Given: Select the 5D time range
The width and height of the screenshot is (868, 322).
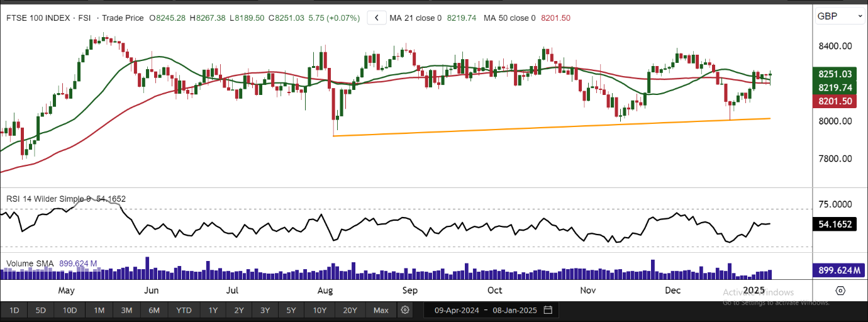Looking at the screenshot, I should (x=41, y=310).
